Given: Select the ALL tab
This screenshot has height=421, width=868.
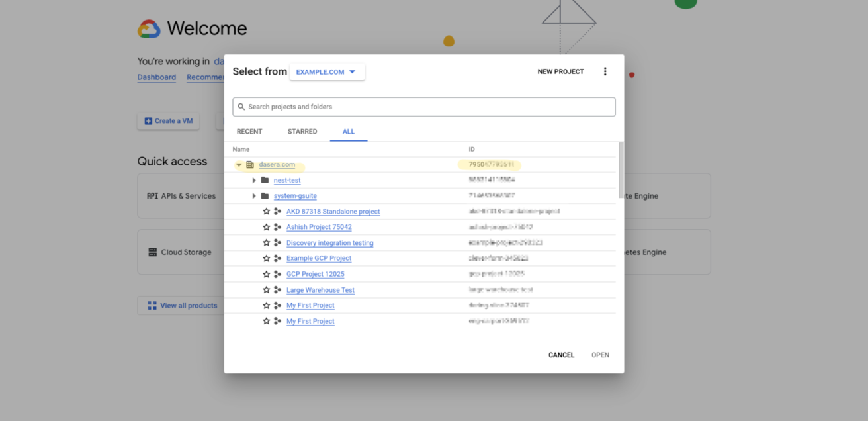Looking at the screenshot, I should click(349, 132).
